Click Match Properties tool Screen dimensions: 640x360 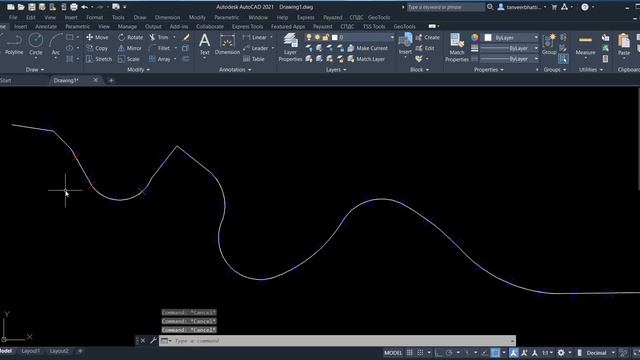[457, 47]
